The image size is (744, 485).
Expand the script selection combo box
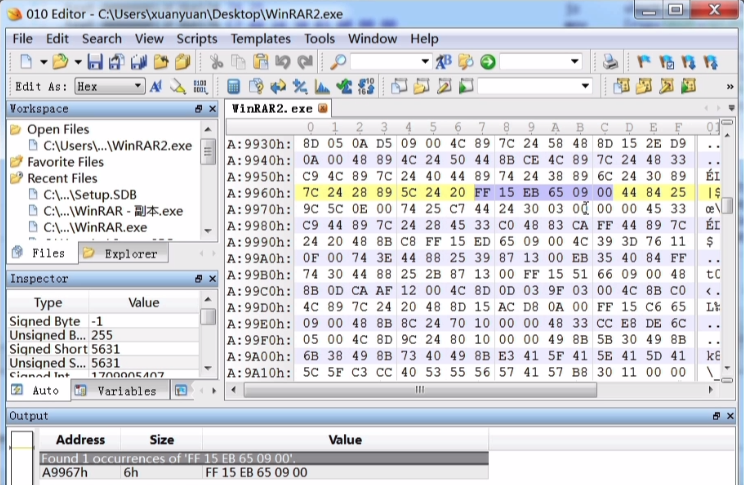click(585, 86)
